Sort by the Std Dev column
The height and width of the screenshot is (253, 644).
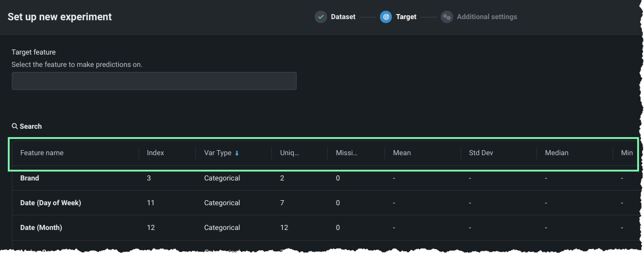[482, 153]
